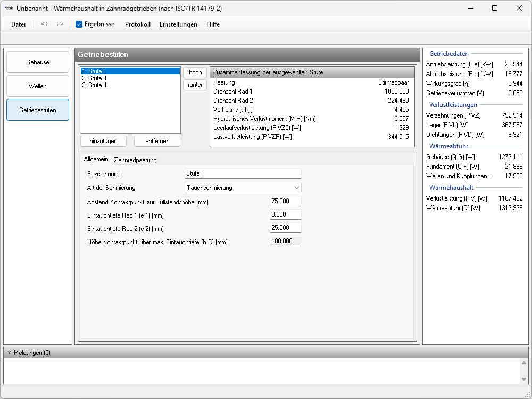Switch to the Zahnradpaarung tab

135,160
